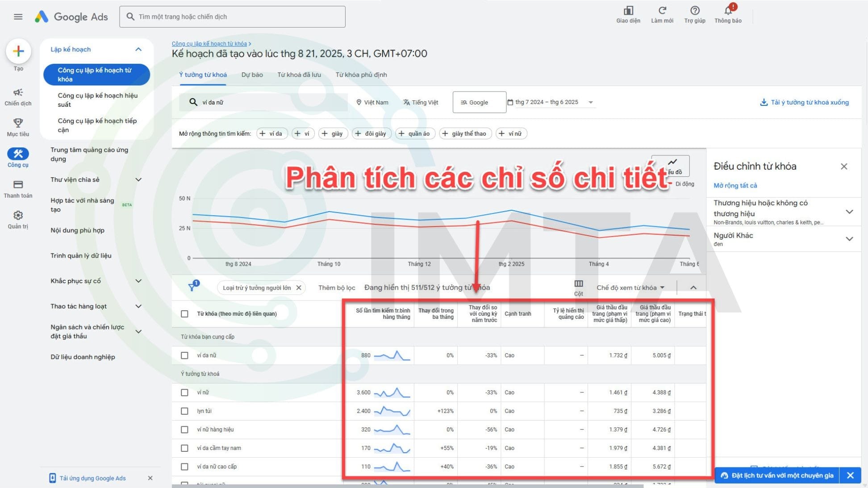Check the lyn túi keyword checkbox
This screenshot has width=868, height=488.
[x=184, y=411]
